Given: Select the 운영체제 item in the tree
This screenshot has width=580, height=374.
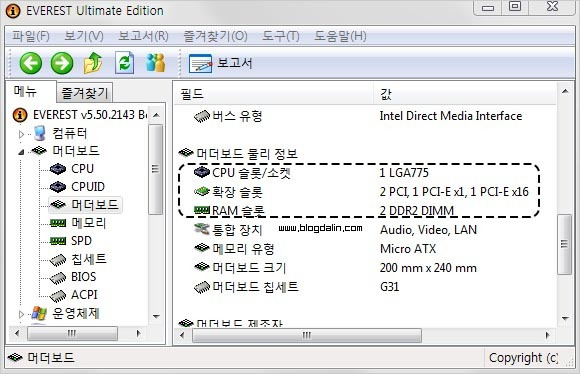Looking at the screenshot, I should [x=76, y=313].
